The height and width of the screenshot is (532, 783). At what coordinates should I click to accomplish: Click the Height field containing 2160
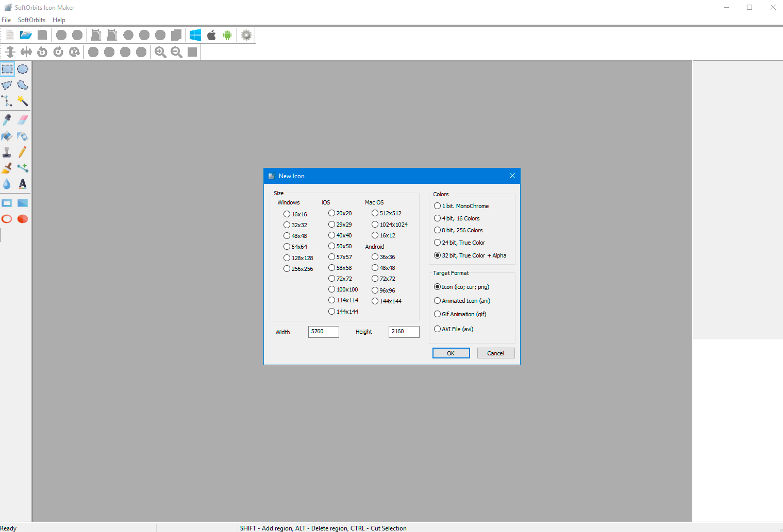click(404, 332)
